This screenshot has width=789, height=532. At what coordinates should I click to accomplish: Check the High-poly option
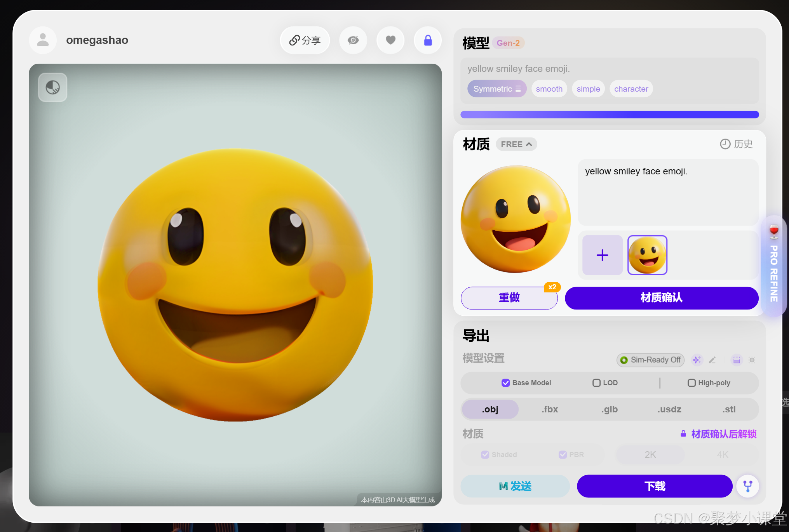click(691, 383)
